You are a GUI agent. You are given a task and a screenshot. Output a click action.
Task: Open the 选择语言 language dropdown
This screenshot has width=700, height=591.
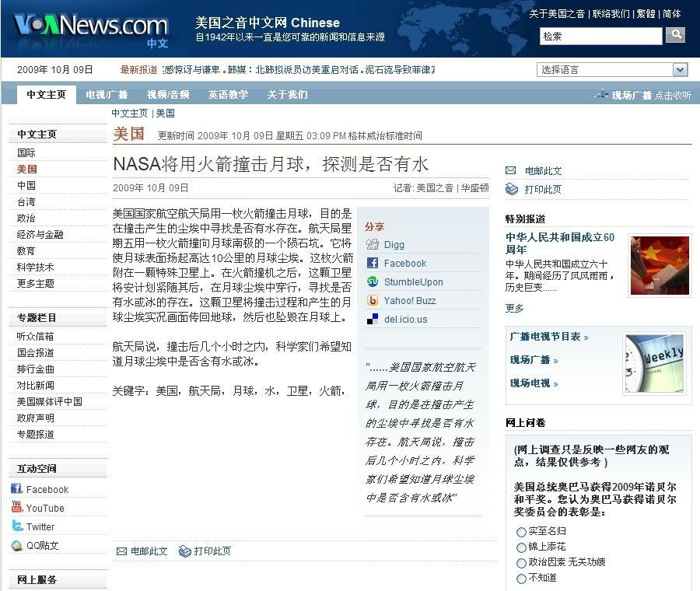point(612,70)
